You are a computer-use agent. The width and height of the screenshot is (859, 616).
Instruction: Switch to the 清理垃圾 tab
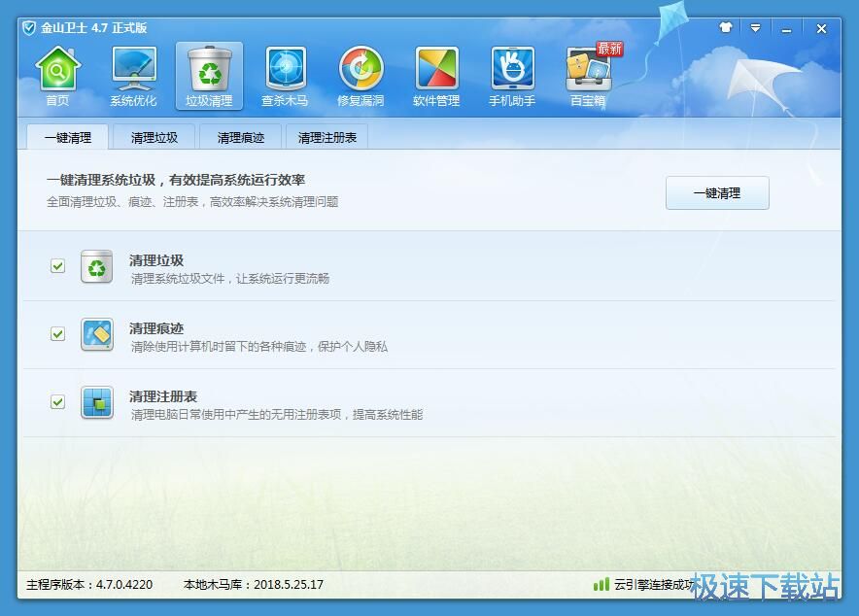coord(154,137)
